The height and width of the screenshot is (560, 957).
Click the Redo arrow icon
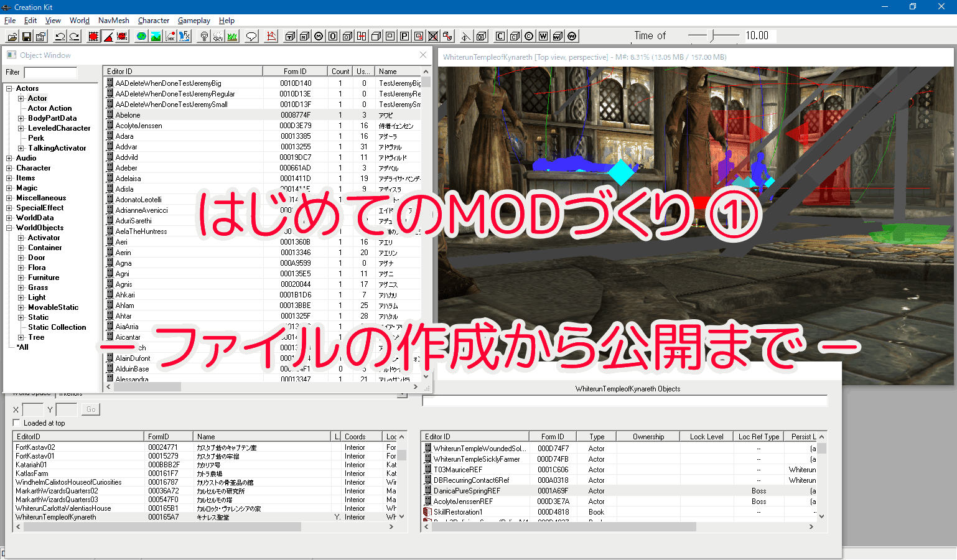pyautogui.click(x=75, y=36)
